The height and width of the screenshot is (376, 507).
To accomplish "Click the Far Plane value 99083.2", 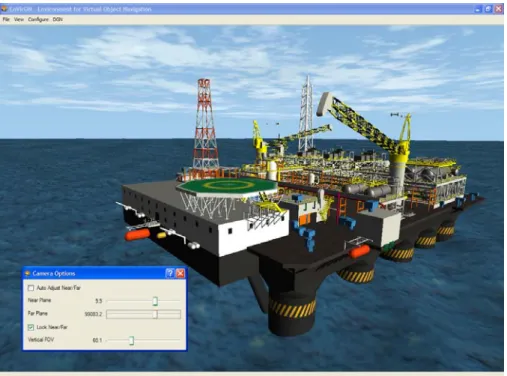I will point(93,314).
